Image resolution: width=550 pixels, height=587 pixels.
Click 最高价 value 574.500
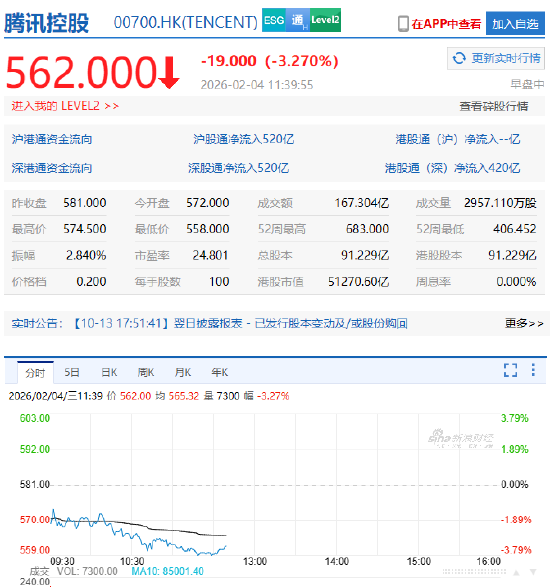85,229
